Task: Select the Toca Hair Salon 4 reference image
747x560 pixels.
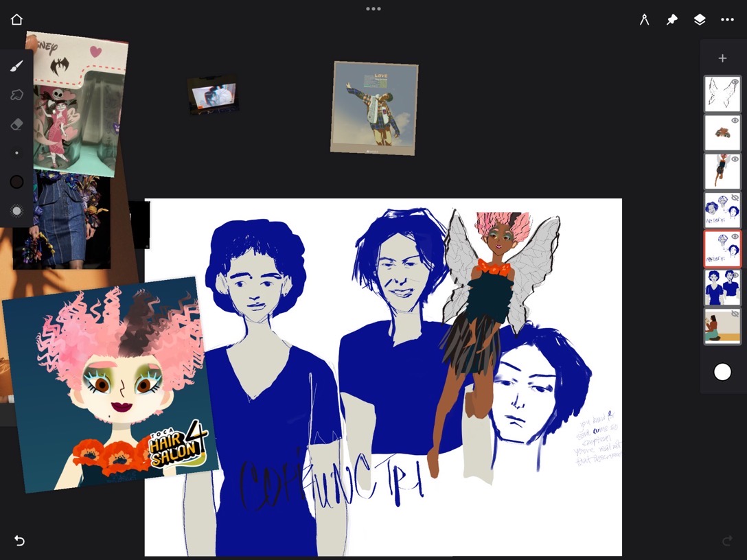Action: (x=110, y=384)
